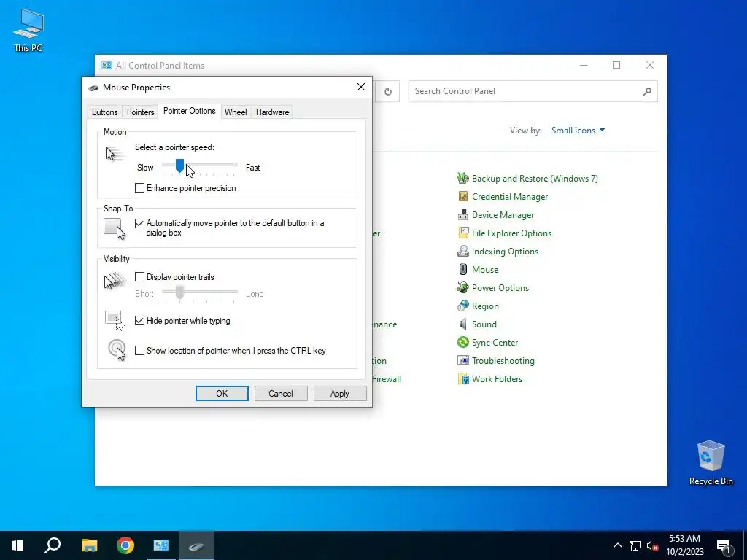Click the pointer speed slider thumb
Screen dimensions: 747x560
(x=179, y=166)
